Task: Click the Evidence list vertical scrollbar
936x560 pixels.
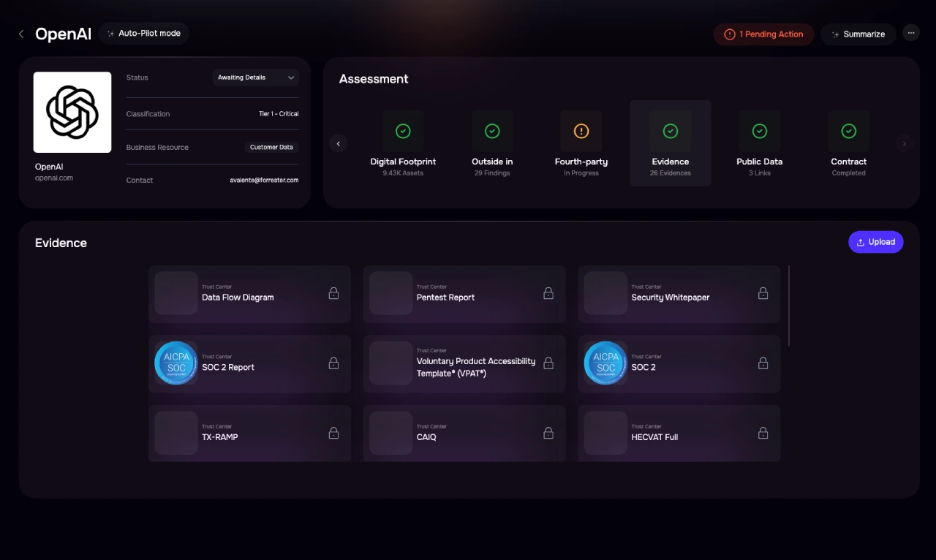Action: (x=789, y=306)
